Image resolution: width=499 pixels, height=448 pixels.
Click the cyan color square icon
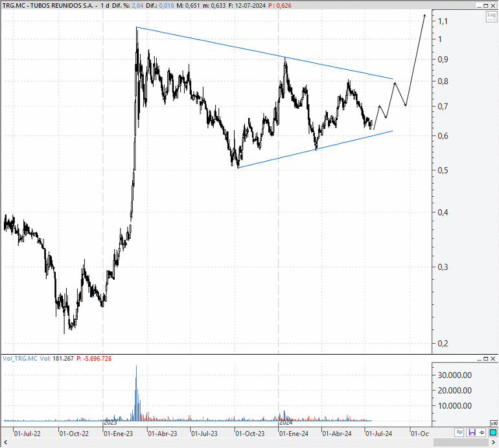coord(493,432)
